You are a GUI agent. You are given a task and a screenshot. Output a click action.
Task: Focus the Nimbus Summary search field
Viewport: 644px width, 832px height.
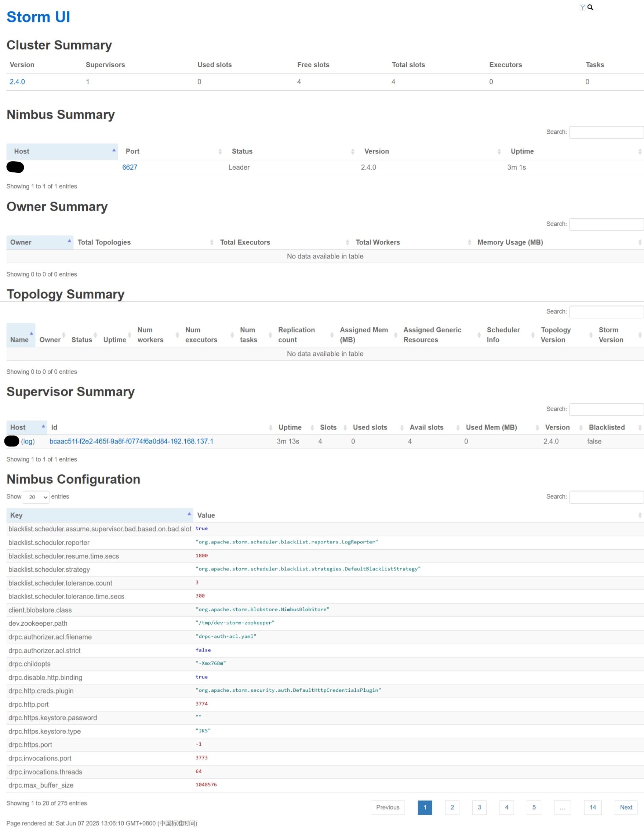[x=606, y=132]
